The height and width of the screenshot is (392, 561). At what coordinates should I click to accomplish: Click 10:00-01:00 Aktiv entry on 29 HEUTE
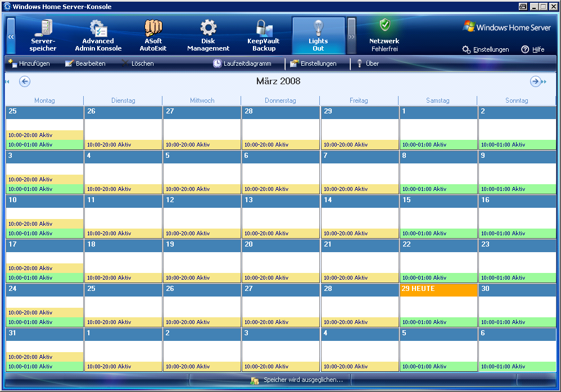tap(438, 322)
